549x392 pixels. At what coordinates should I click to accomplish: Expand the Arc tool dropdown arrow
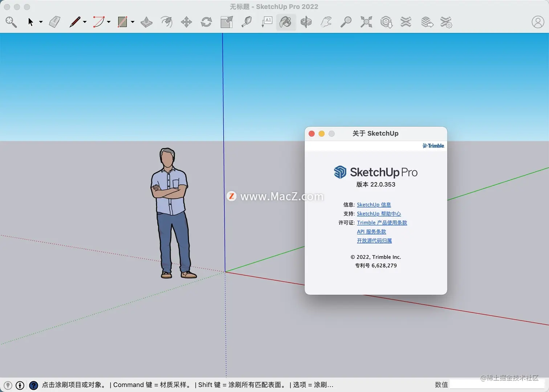[109, 22]
